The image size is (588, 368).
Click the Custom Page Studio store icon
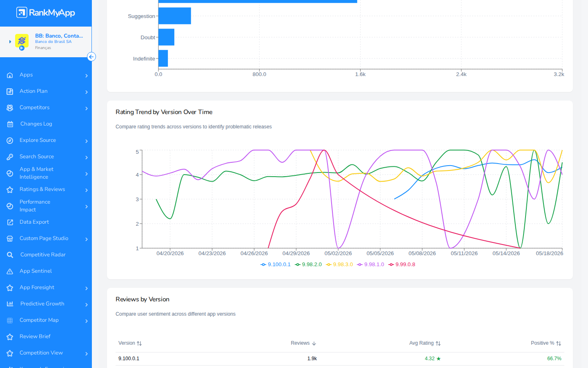tap(10, 239)
